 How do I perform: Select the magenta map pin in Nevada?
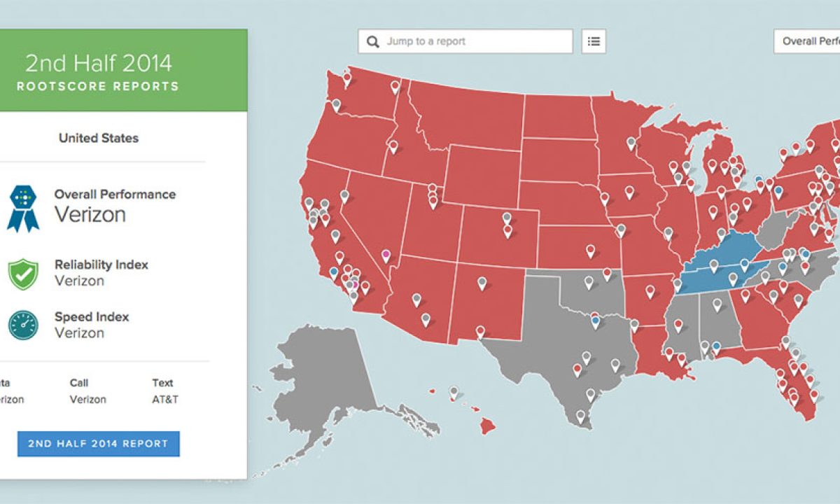pos(385,254)
